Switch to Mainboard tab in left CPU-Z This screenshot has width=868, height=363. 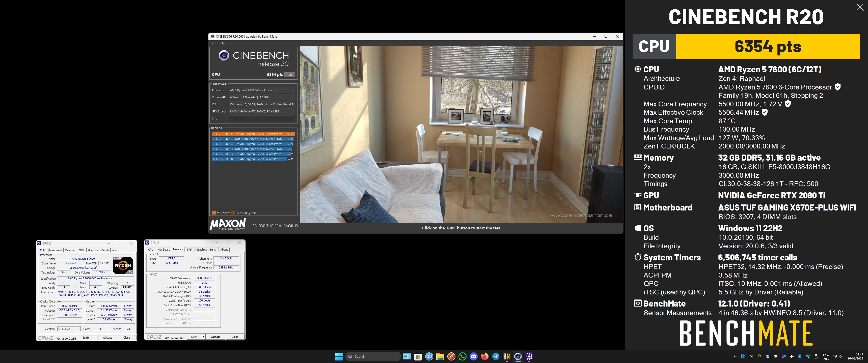pyautogui.click(x=55, y=250)
